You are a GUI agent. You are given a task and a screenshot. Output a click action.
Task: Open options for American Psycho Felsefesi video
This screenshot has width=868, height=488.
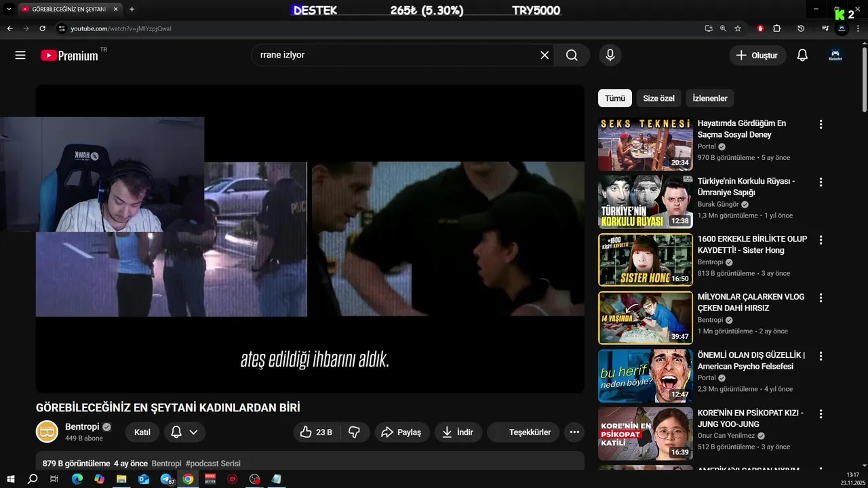click(821, 356)
